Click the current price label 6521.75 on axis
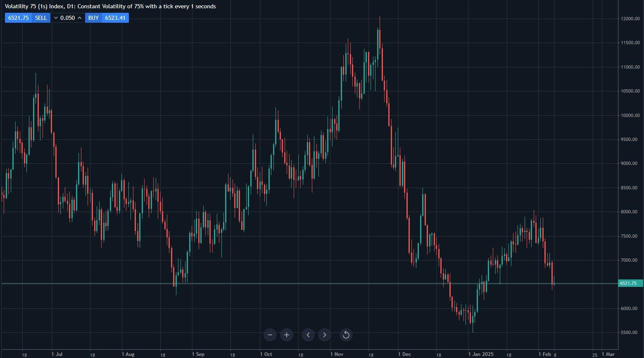This screenshot has height=358, width=644. (630, 283)
